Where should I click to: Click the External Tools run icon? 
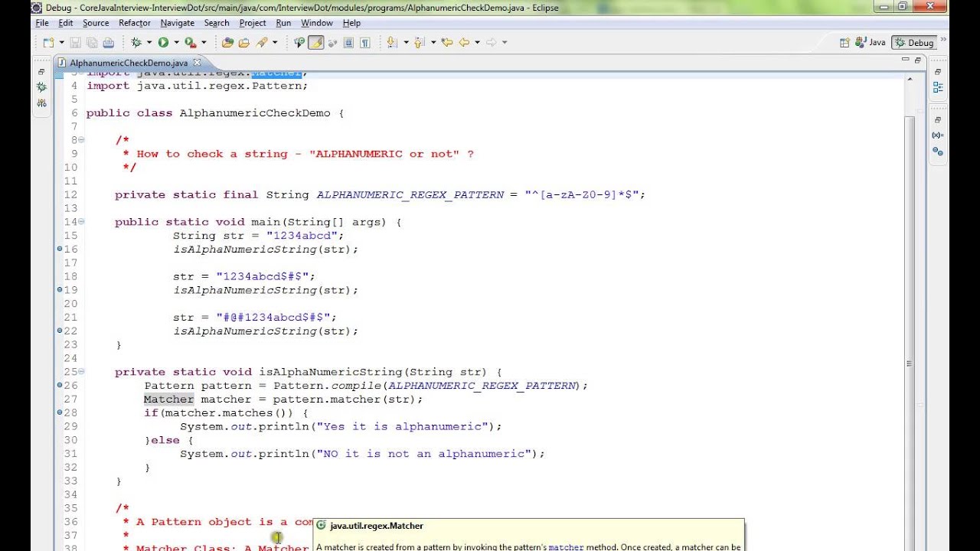point(190,42)
